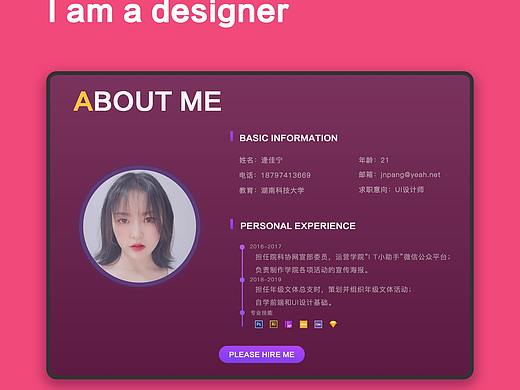Click the line 负责制作学院各项活动的宣传海报

(312, 270)
